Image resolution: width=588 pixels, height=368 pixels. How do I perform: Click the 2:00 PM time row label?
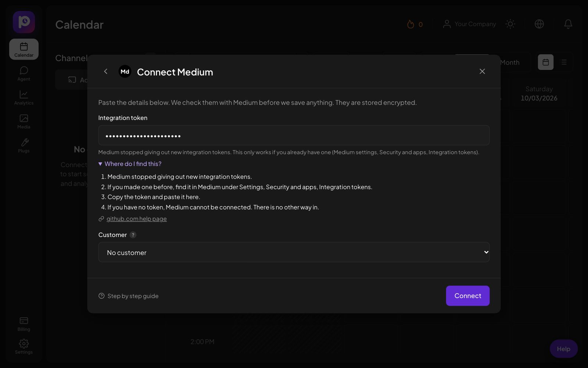coord(202,342)
